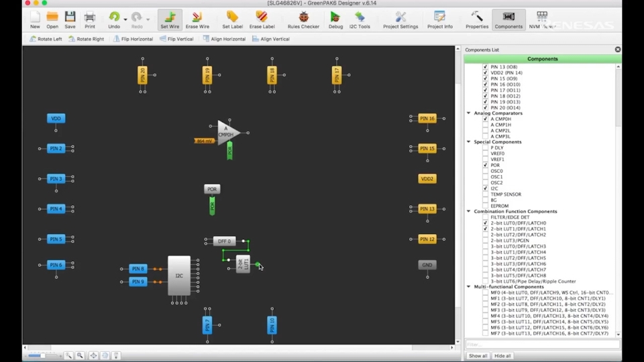Collapse Multi-functional Components group
Image resolution: width=644 pixels, height=362 pixels.
[x=469, y=286]
